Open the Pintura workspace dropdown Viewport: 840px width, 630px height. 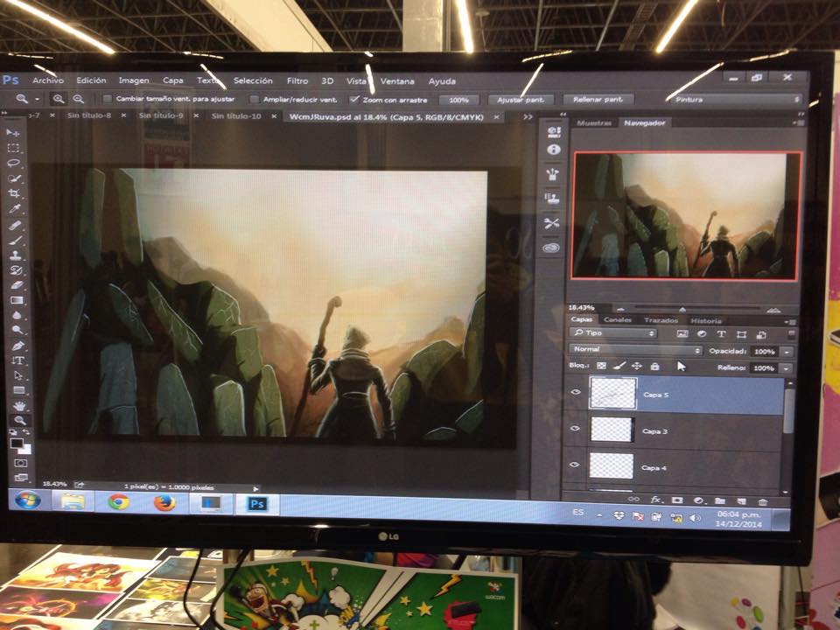[736, 100]
